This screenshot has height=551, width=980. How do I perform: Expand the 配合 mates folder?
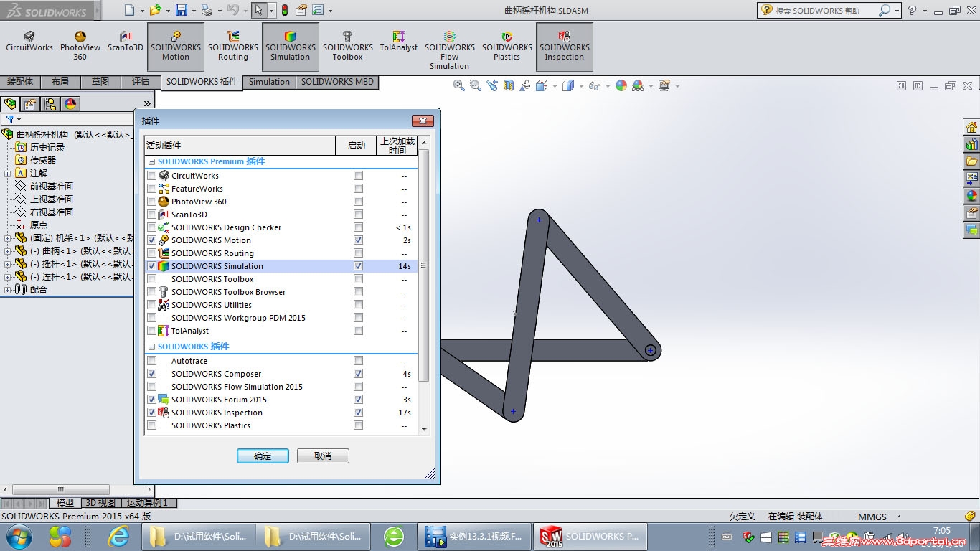coord(7,290)
